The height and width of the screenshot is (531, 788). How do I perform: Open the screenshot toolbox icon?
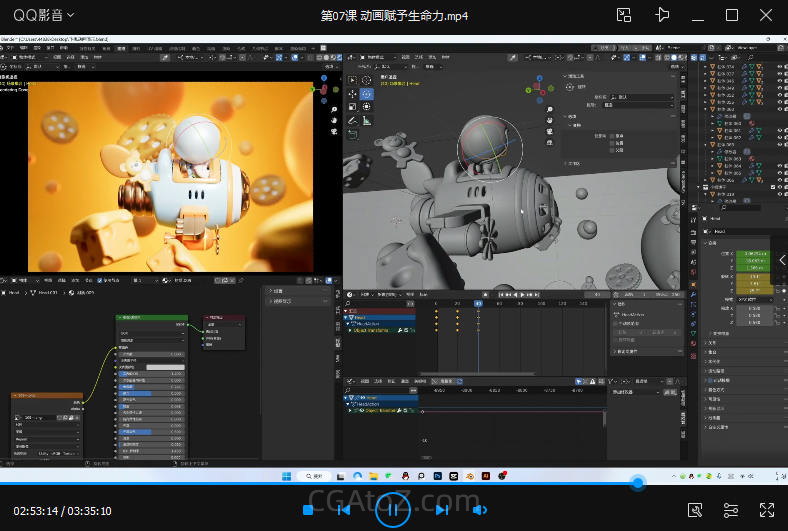point(696,510)
